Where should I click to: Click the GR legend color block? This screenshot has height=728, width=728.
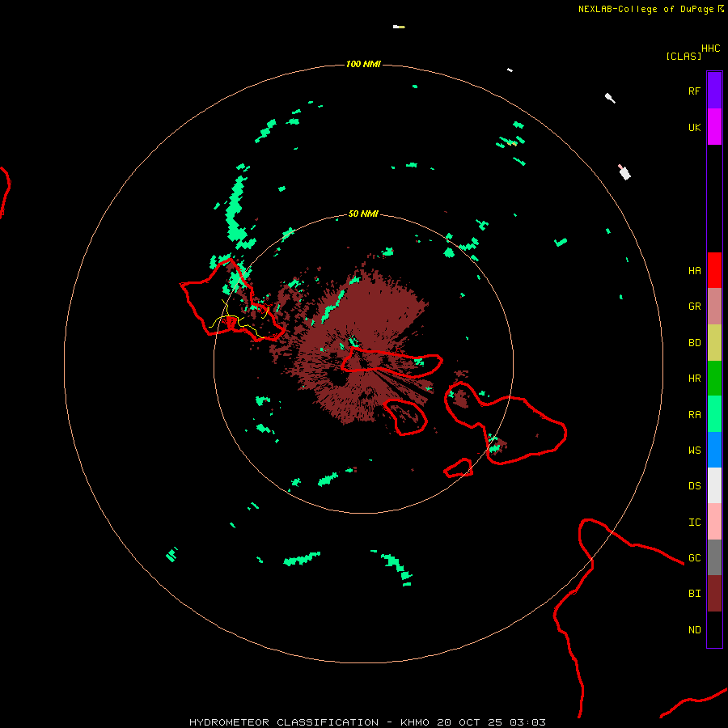pyautogui.click(x=714, y=307)
